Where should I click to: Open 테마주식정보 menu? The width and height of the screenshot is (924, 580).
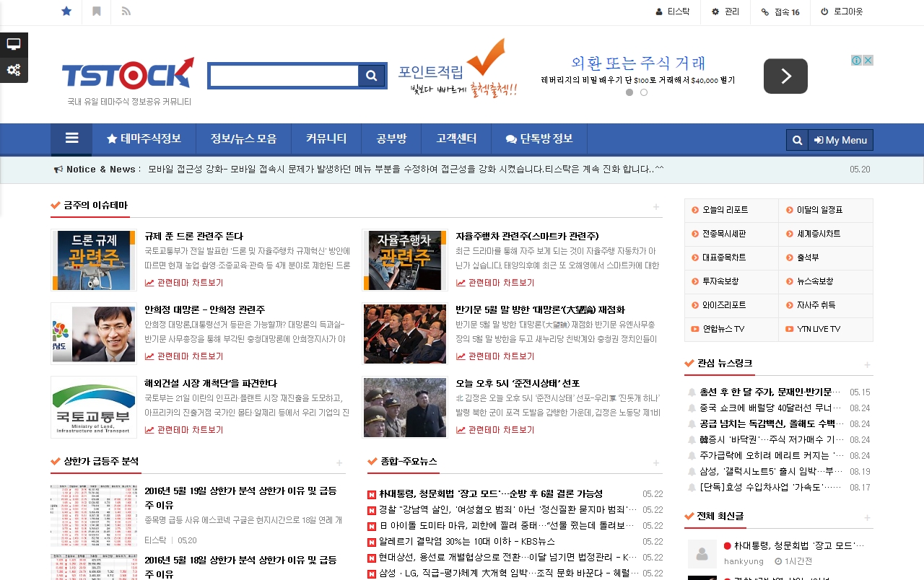point(144,139)
